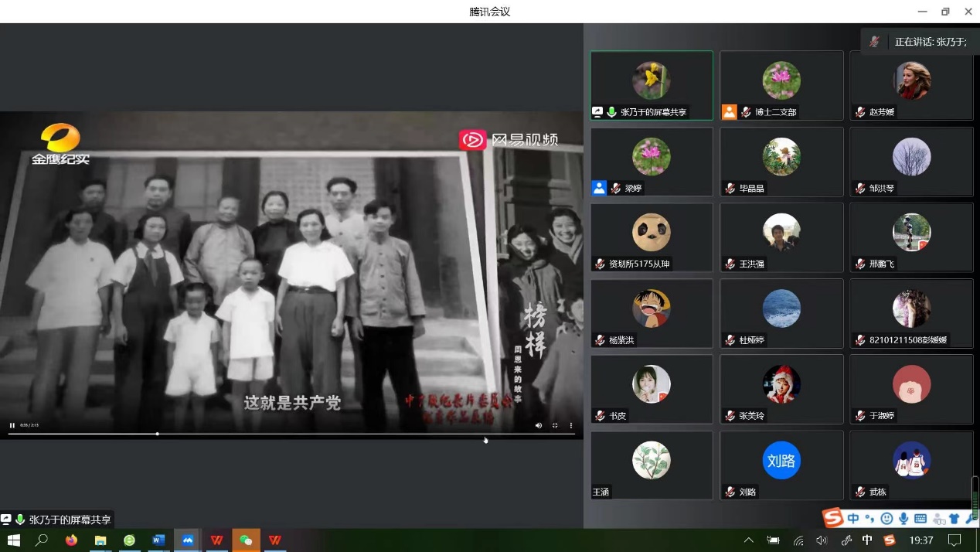Open File Explorer from the taskbar
980x552 pixels.
pos(100,540)
